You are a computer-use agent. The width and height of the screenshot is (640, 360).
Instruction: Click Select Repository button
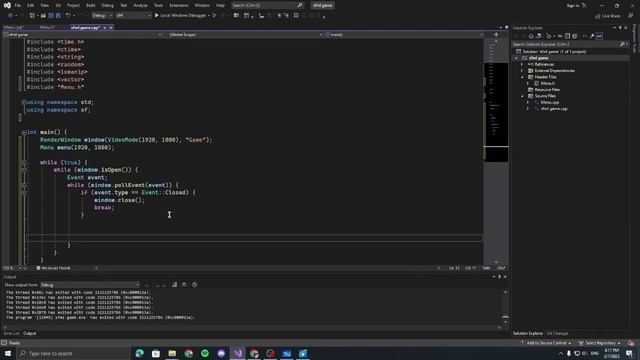tap(599, 343)
